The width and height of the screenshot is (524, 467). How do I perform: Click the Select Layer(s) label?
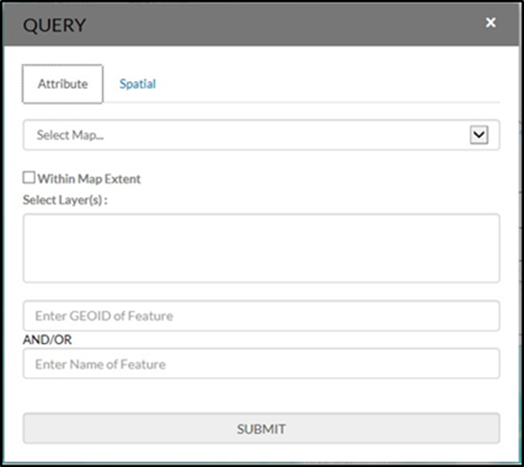(65, 200)
